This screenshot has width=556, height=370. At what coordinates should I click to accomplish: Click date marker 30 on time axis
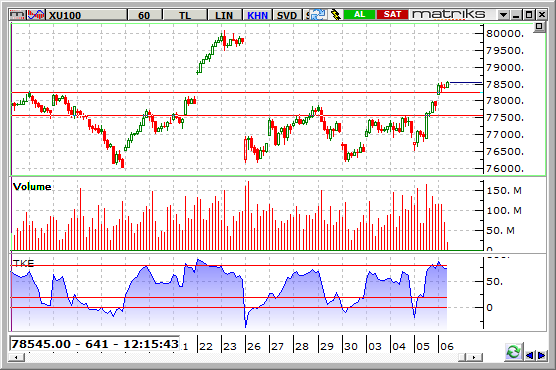pos(351,346)
